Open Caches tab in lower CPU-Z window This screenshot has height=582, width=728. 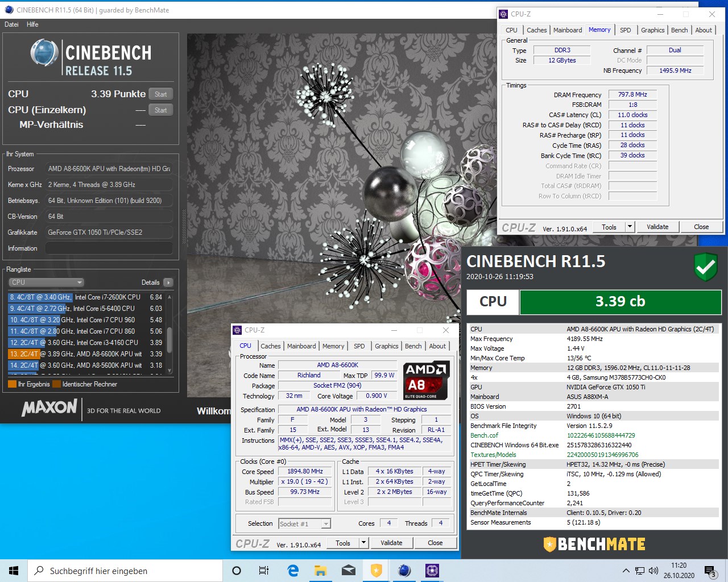point(271,346)
